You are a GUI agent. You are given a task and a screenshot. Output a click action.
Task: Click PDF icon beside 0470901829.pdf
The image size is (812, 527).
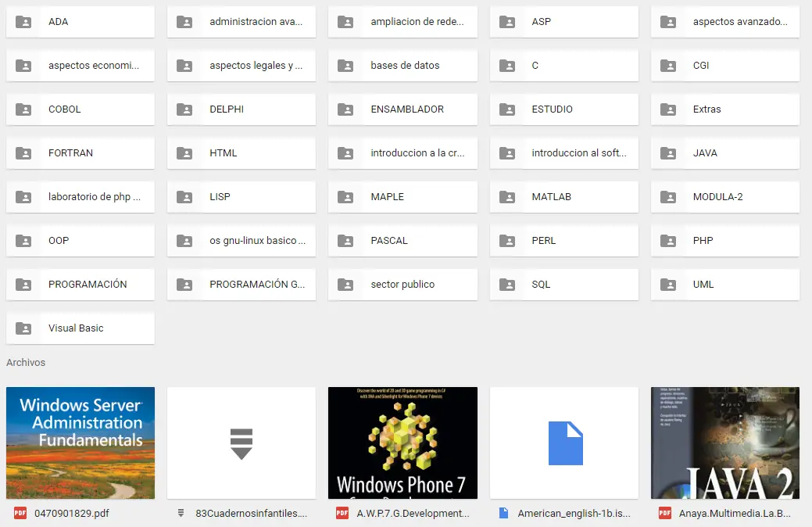(20, 513)
